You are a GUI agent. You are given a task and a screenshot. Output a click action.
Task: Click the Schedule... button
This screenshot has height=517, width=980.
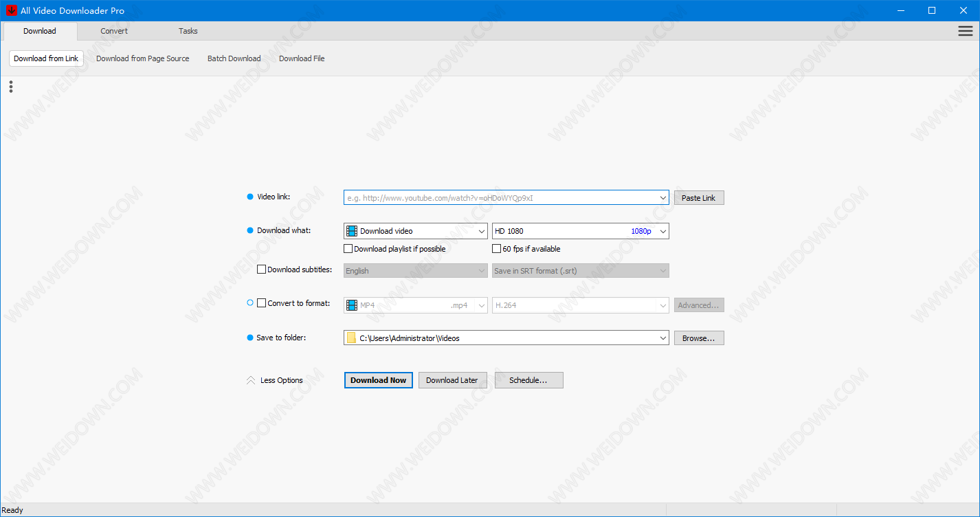point(528,380)
